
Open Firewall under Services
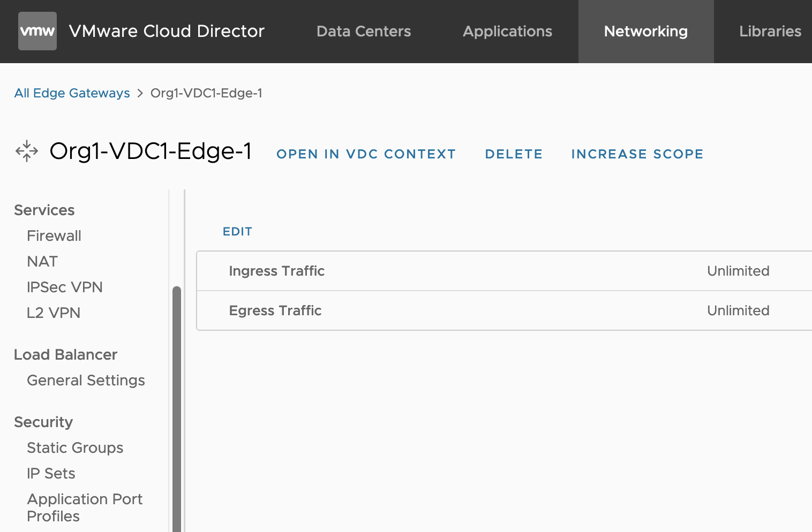(x=54, y=236)
